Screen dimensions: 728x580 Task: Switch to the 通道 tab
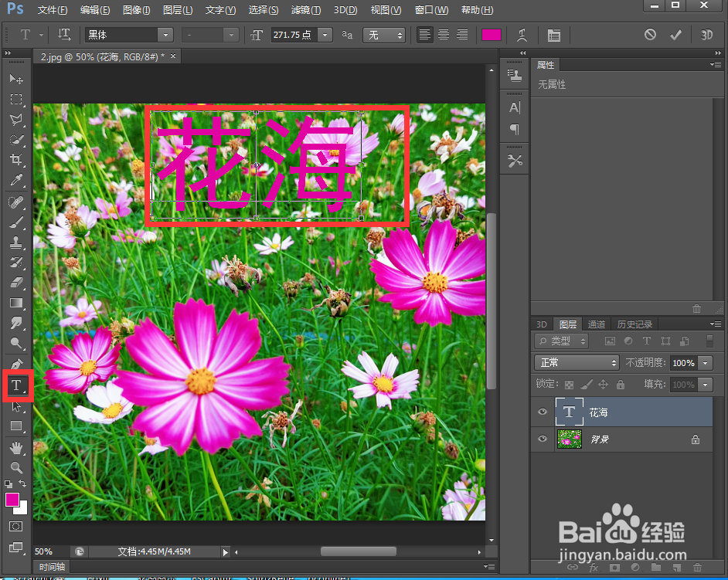coord(596,324)
